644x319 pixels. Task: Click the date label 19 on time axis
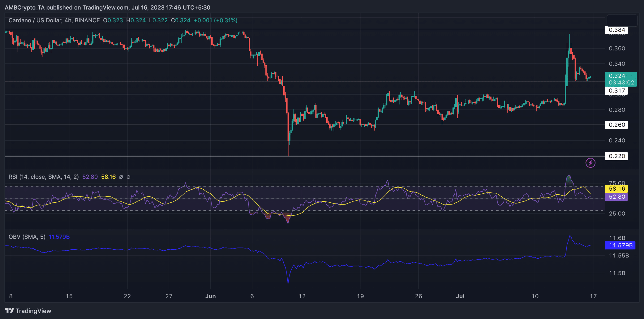click(x=360, y=296)
